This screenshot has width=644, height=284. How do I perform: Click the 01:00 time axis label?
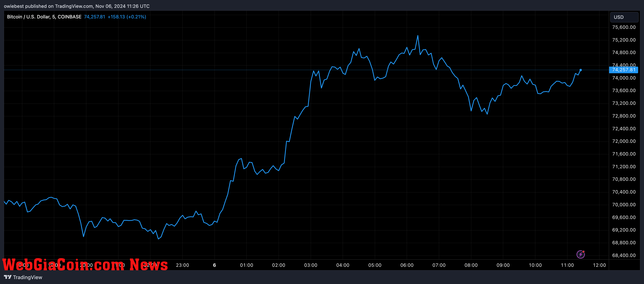pyautogui.click(x=247, y=265)
